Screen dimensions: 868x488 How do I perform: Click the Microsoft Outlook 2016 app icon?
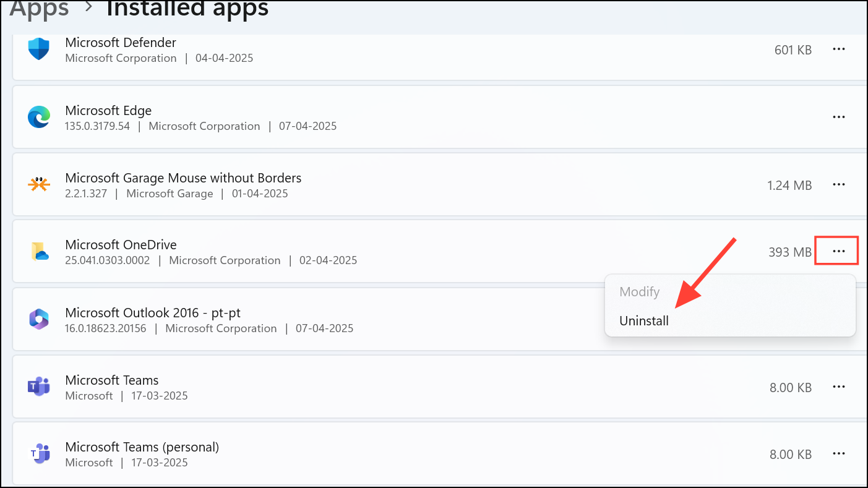pyautogui.click(x=39, y=320)
